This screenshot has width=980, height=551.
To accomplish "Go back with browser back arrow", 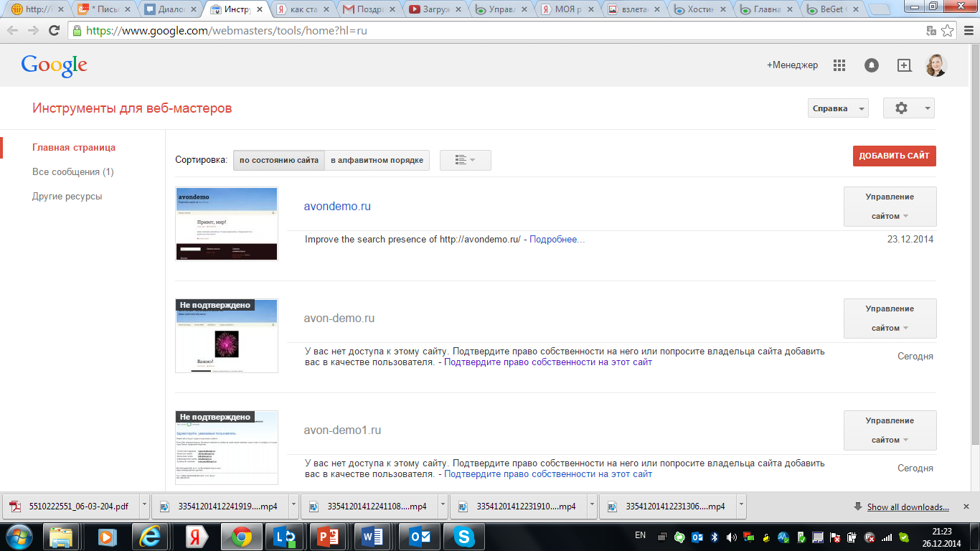I will point(13,31).
